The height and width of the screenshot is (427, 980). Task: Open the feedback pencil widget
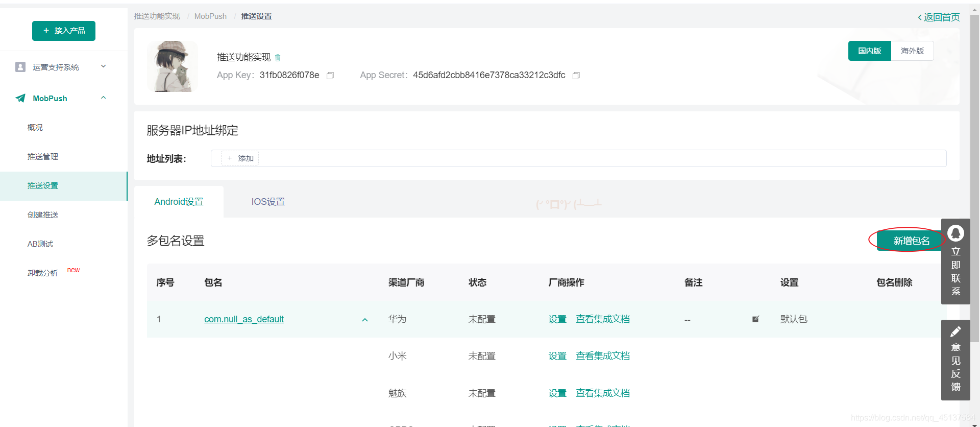click(955, 332)
